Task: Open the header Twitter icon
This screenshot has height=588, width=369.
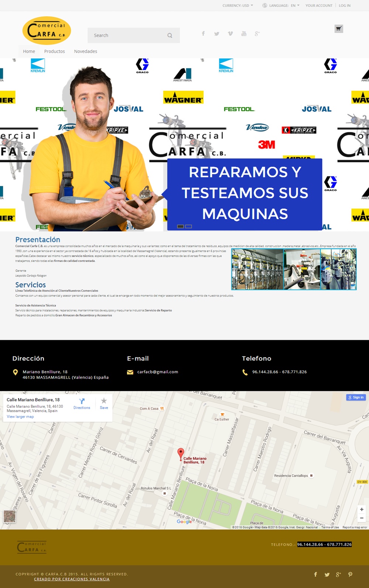Action: pyautogui.click(x=217, y=34)
